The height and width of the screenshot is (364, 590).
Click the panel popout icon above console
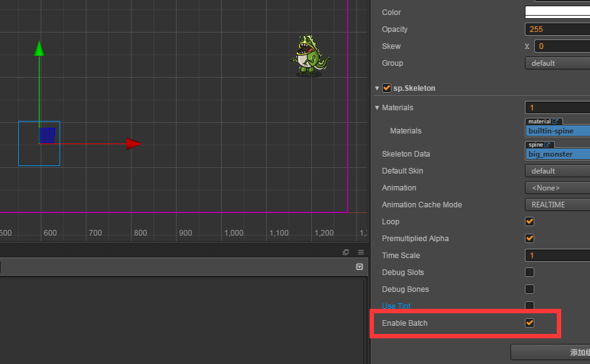(346, 252)
